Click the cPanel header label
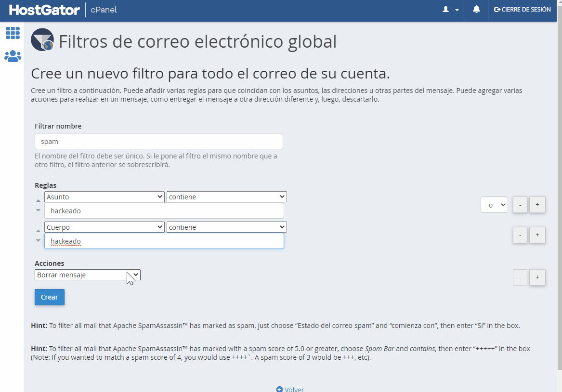 point(104,10)
